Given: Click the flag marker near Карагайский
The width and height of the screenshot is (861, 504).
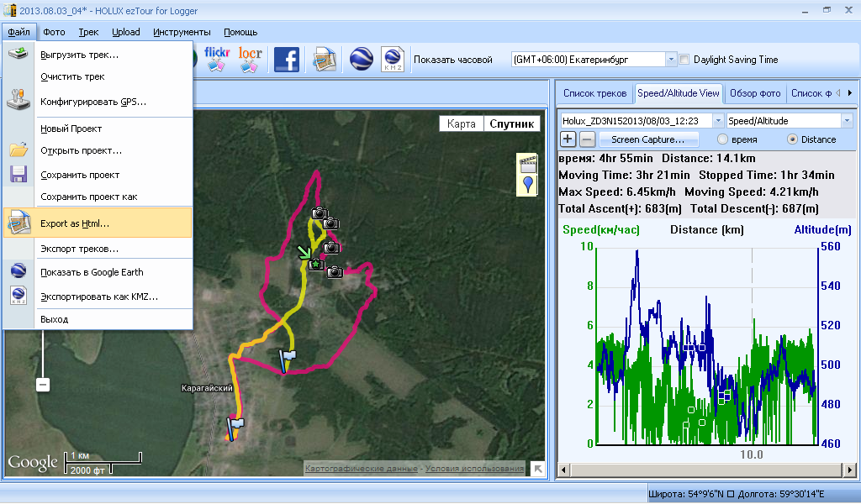Looking at the screenshot, I should click(235, 428).
